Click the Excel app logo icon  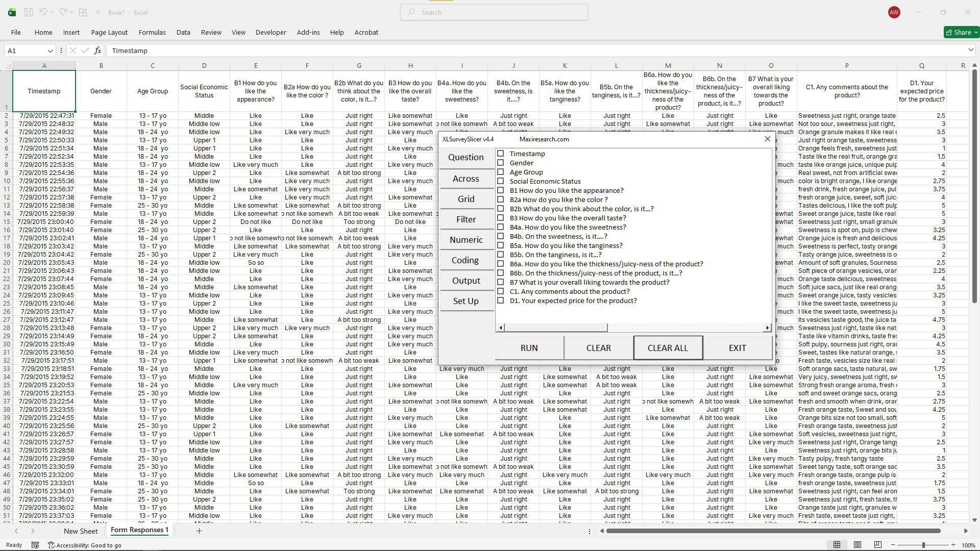(11, 12)
